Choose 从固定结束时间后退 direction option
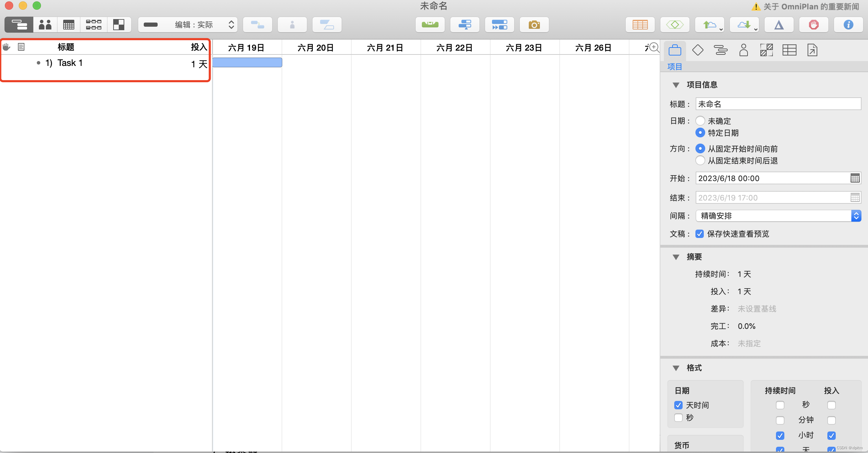 tap(700, 160)
